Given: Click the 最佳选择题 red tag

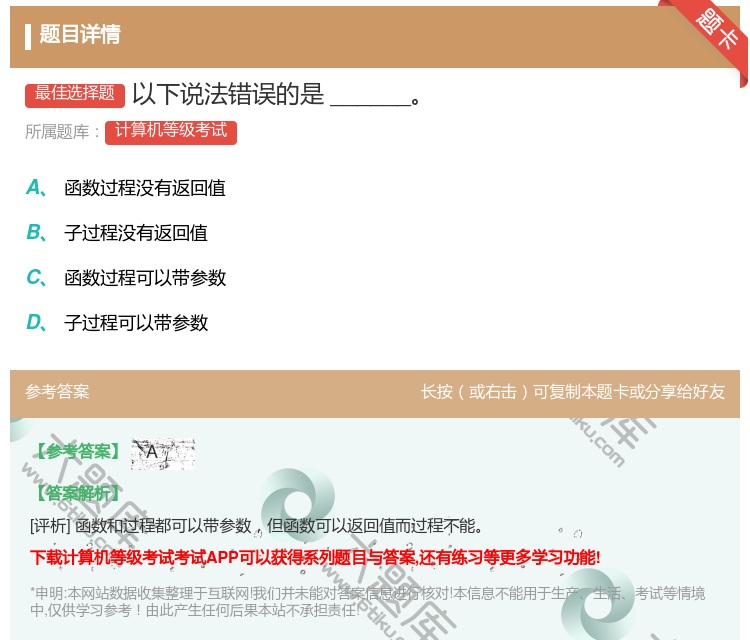Looking at the screenshot, I should tap(75, 94).
